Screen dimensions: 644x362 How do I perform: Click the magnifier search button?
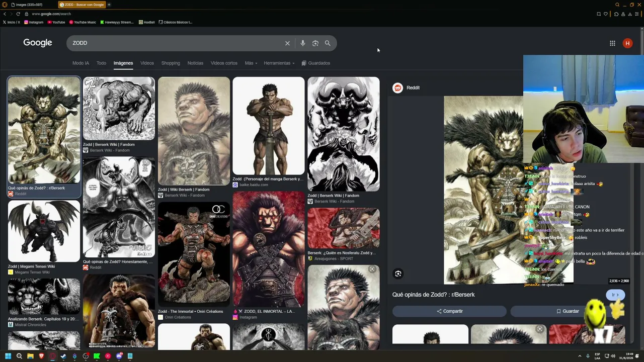point(328,43)
